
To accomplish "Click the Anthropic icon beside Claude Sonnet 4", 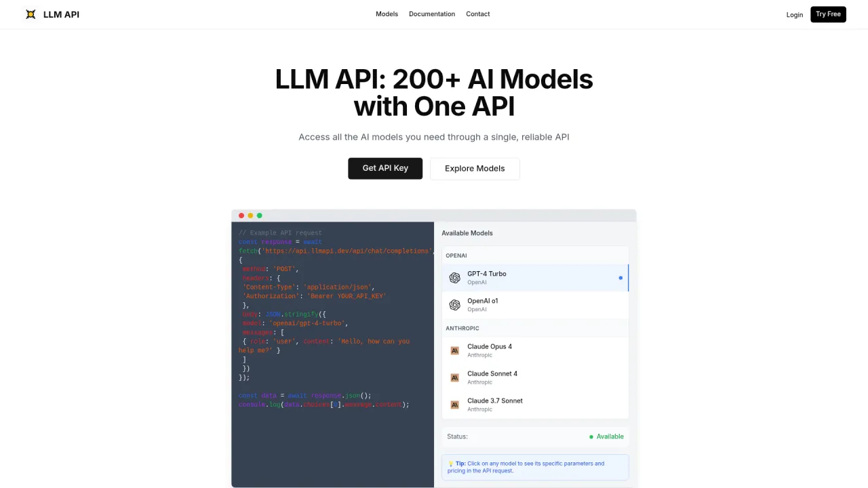I will tap(455, 378).
